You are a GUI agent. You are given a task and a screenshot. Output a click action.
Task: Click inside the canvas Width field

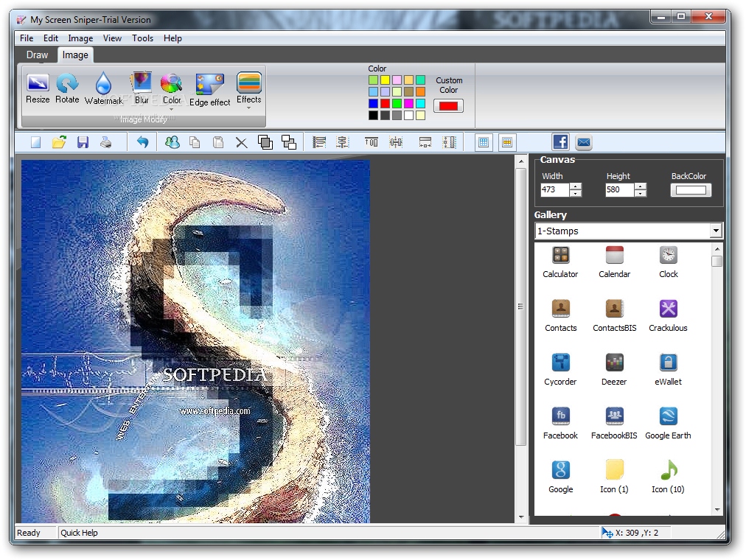coord(555,189)
